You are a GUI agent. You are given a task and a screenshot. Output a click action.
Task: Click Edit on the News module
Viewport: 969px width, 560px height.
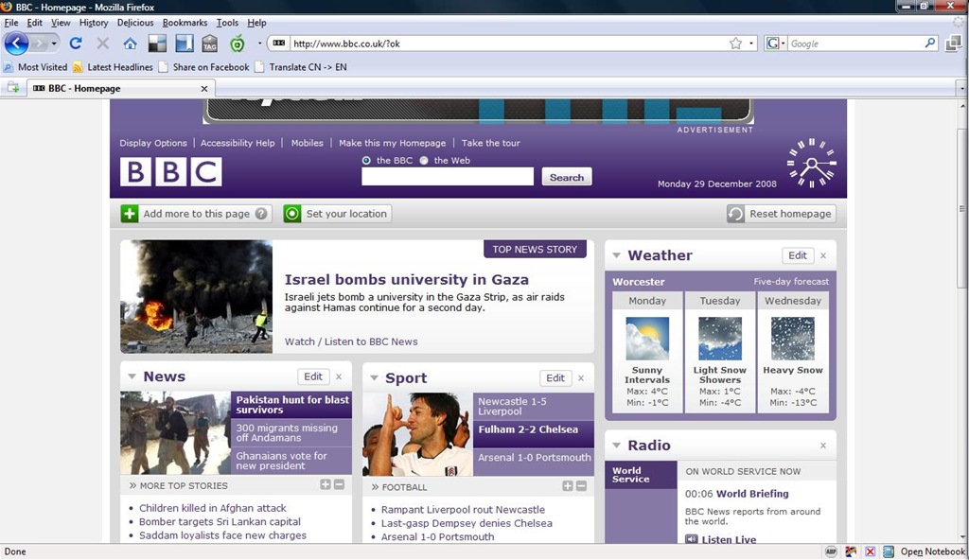[312, 376]
